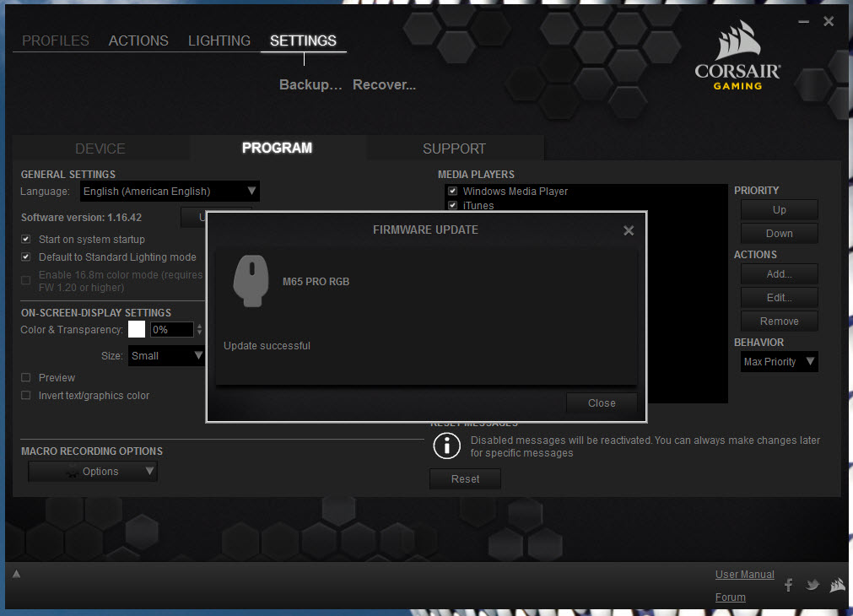Click Remove under Actions

coord(779,321)
